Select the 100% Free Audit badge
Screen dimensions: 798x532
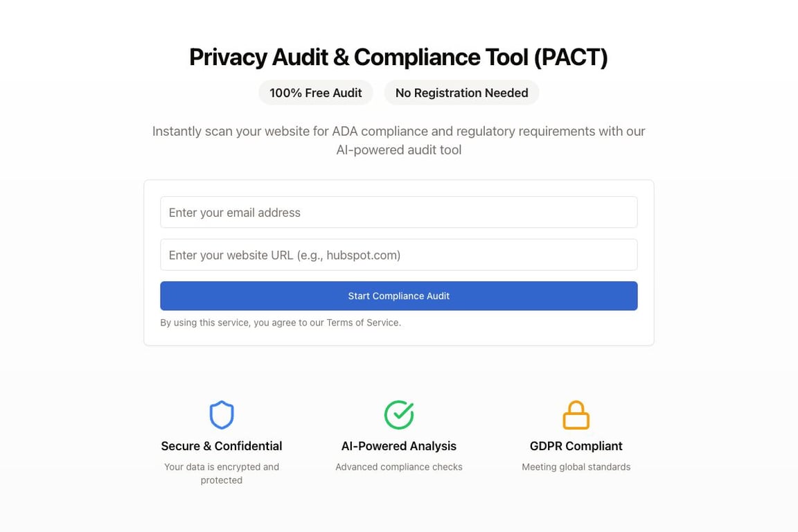pyautogui.click(x=316, y=93)
